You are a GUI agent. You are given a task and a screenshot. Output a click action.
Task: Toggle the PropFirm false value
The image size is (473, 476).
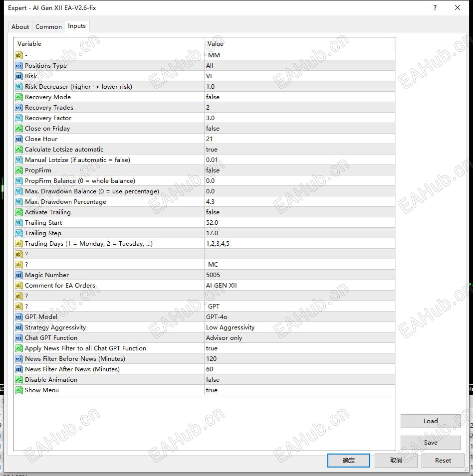300,170
